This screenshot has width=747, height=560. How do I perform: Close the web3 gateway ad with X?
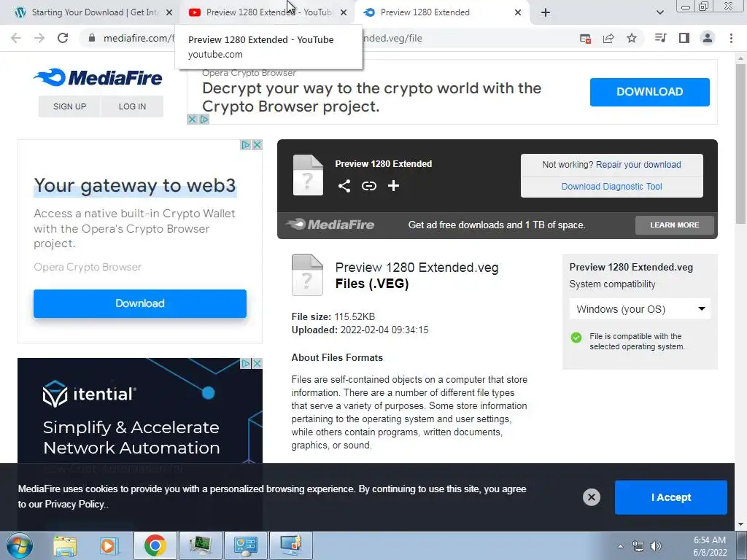[258, 145]
